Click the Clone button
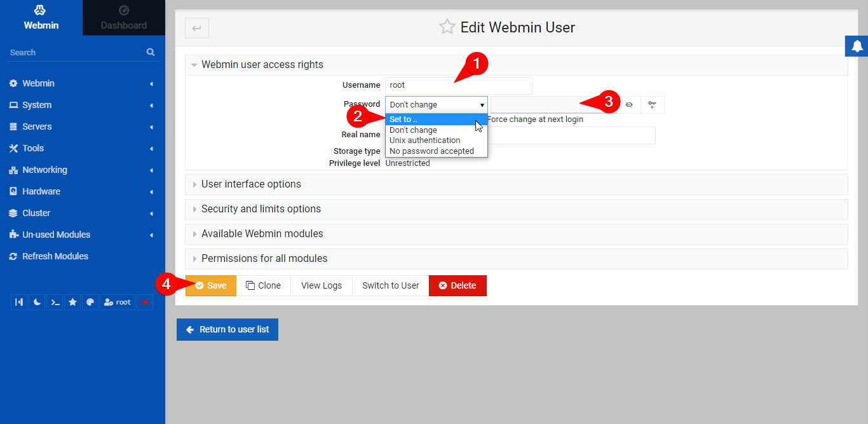Image resolution: width=868 pixels, height=424 pixels. (264, 285)
